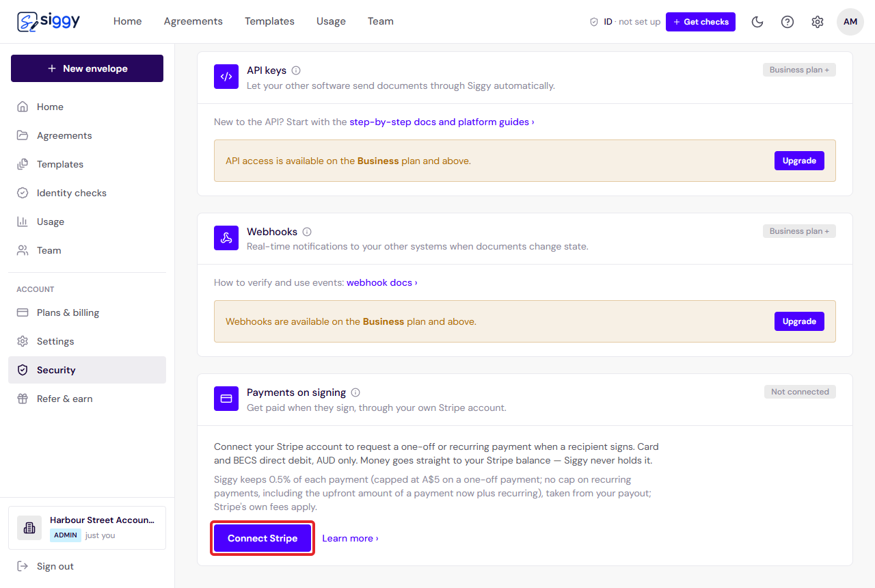875x588 pixels.
Task: Open Usage in the sidebar
Action: click(87, 222)
